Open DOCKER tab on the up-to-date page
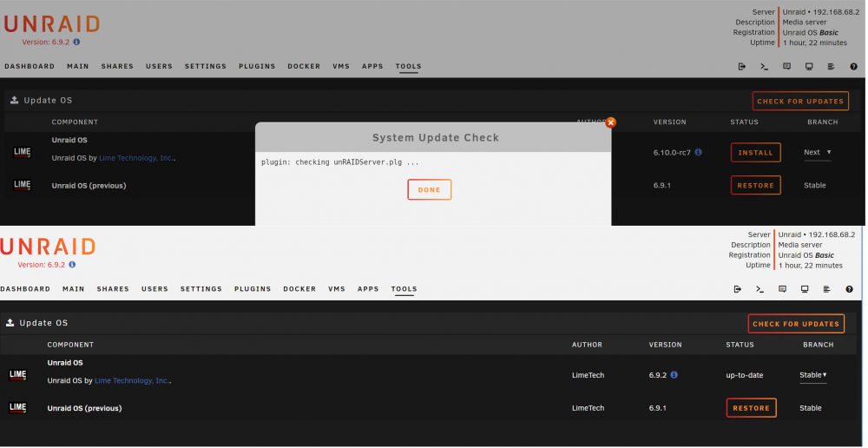Viewport: 868px width, 448px height. [x=299, y=289]
